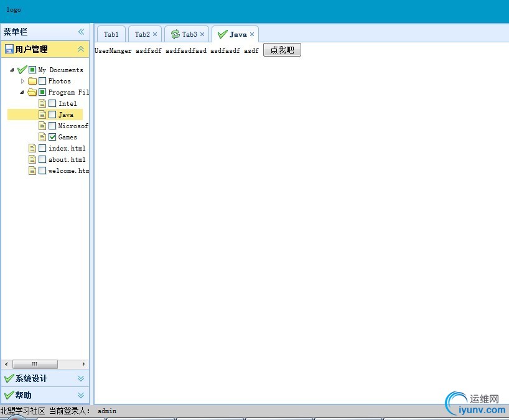This screenshot has width=509, height=420.
Task: Click the save disk icon beside 用户管理
Action: click(x=9, y=49)
